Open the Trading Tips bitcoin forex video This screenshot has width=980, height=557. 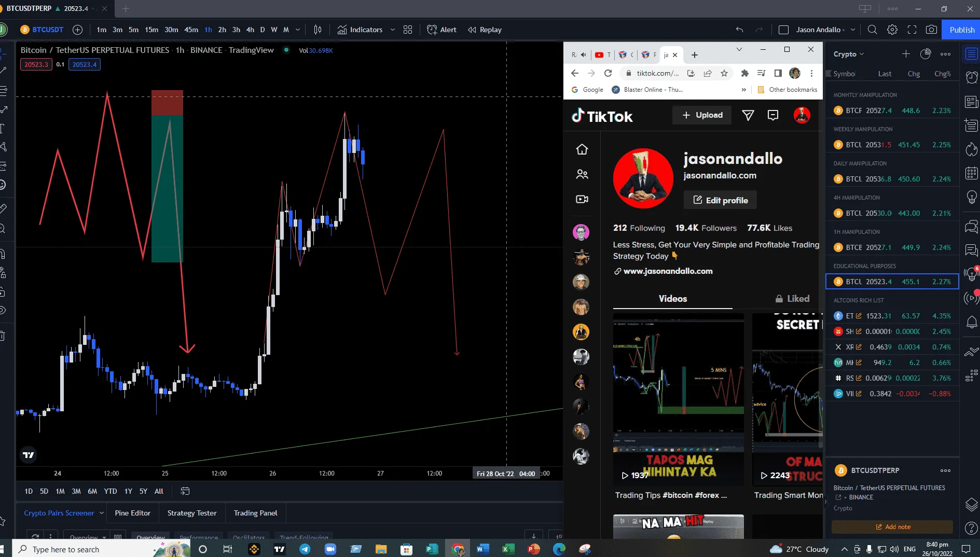pos(678,399)
